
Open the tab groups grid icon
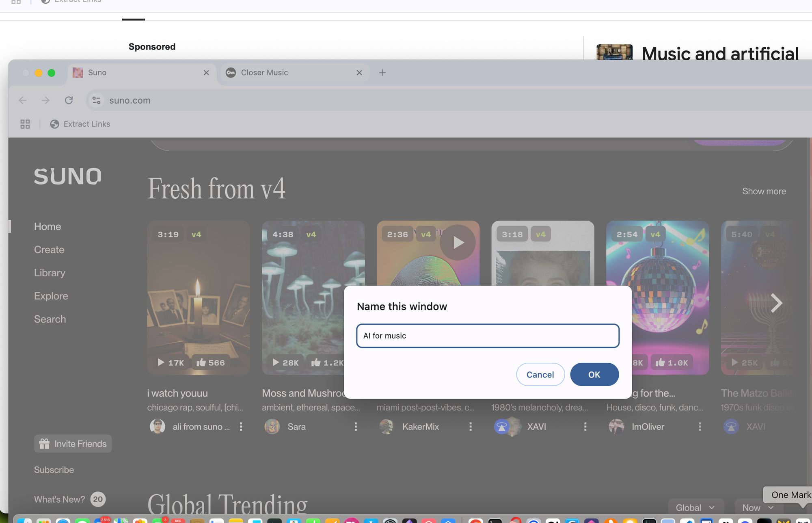[25, 124]
